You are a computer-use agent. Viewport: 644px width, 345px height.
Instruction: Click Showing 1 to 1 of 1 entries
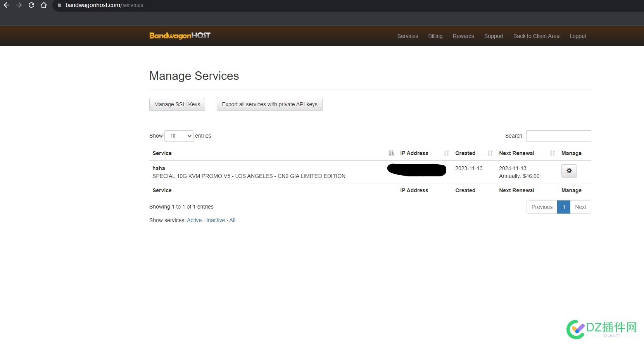point(181,207)
